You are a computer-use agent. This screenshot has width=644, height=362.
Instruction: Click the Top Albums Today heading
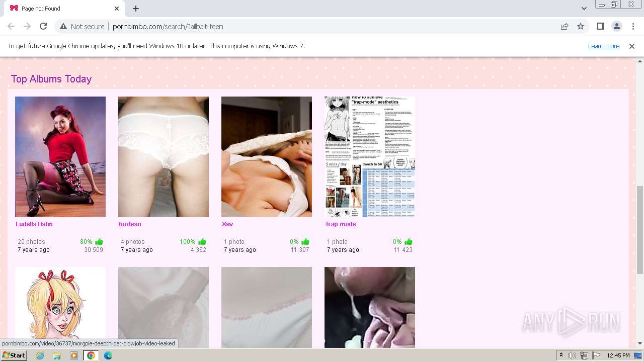pos(51,79)
